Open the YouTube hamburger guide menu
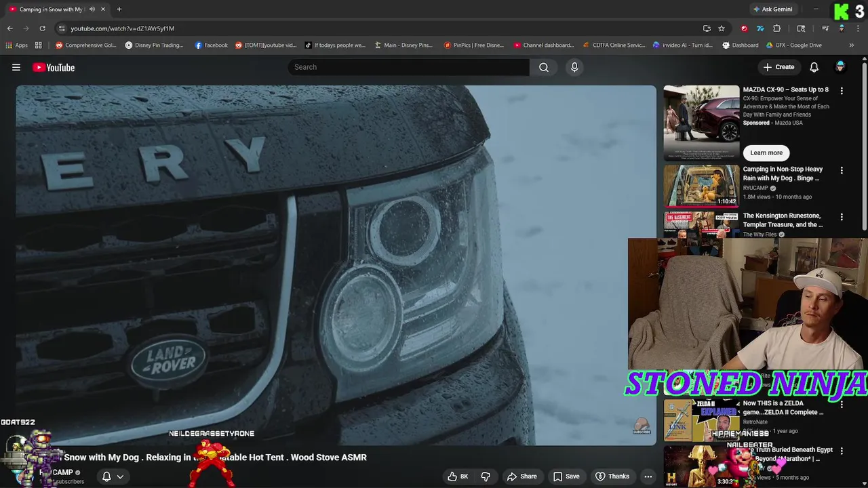Image resolution: width=868 pixels, height=488 pixels. 16,67
